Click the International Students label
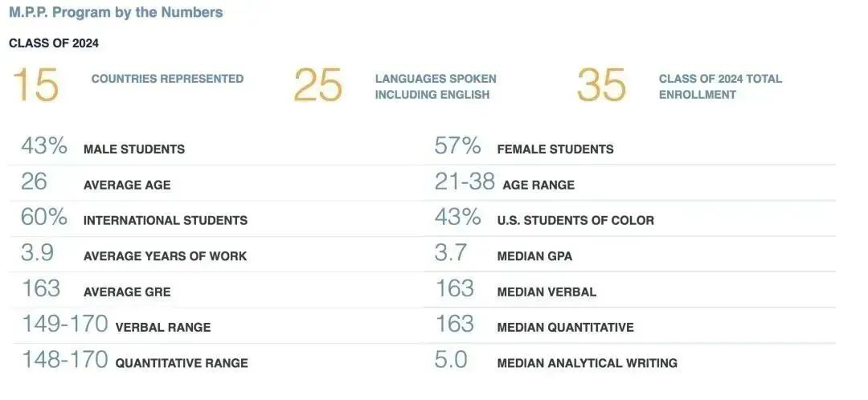 (x=166, y=220)
